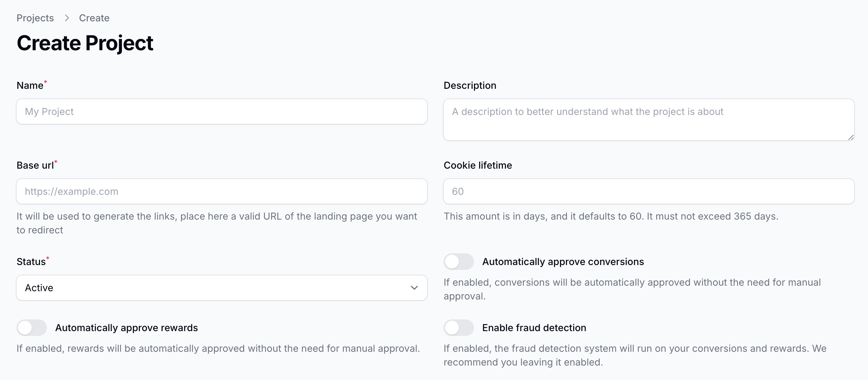The height and width of the screenshot is (380, 868).
Task: Click the Status dropdown chevron arrow
Action: point(414,288)
